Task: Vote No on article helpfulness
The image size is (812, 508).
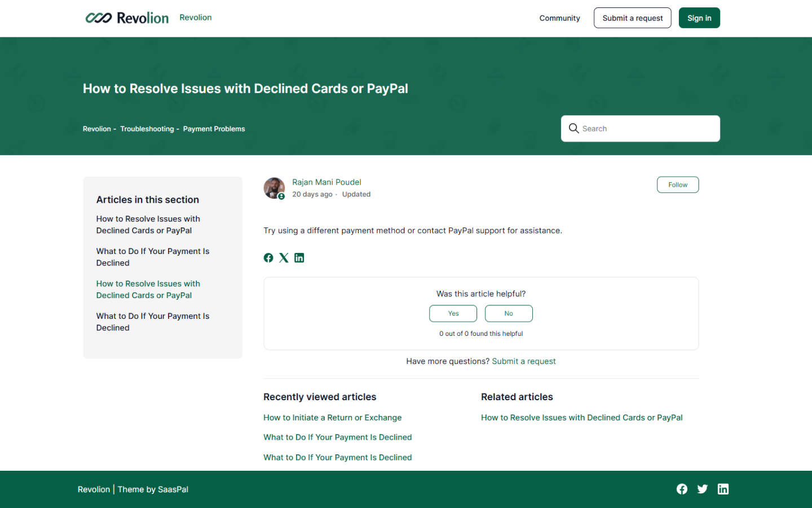Action: tap(508, 313)
